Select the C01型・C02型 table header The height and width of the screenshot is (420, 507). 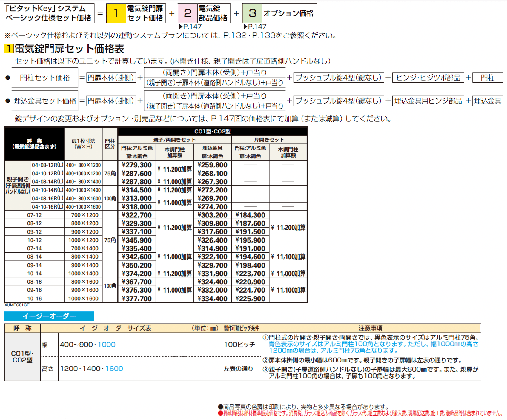pos(212,132)
